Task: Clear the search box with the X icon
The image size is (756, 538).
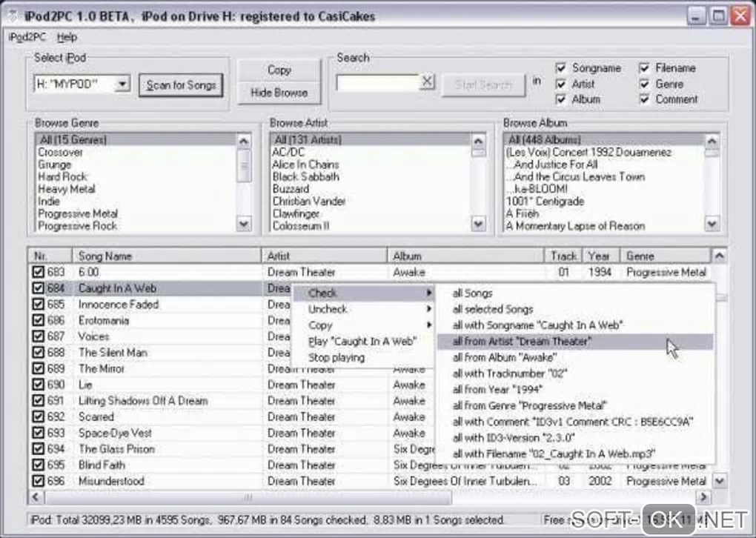Action: point(427,82)
